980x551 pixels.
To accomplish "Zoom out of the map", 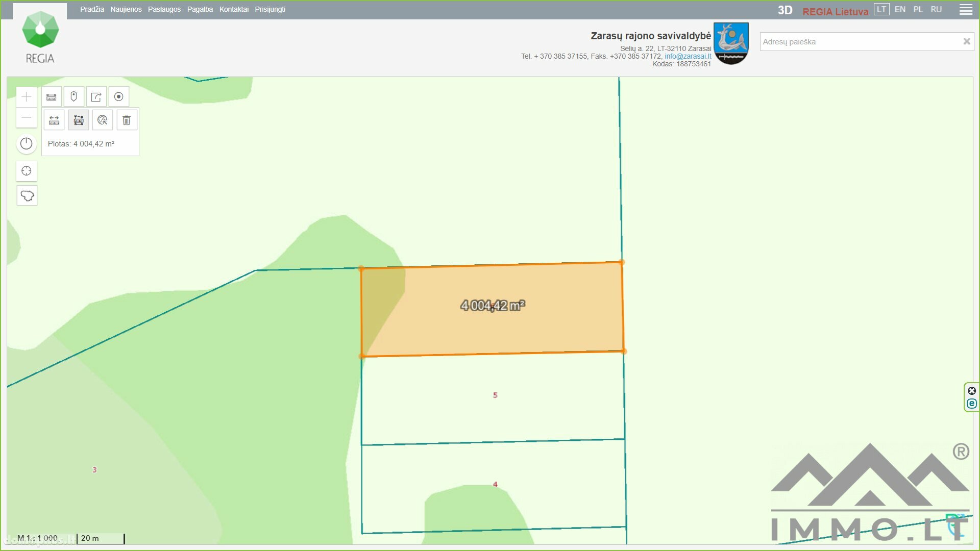I will [27, 118].
